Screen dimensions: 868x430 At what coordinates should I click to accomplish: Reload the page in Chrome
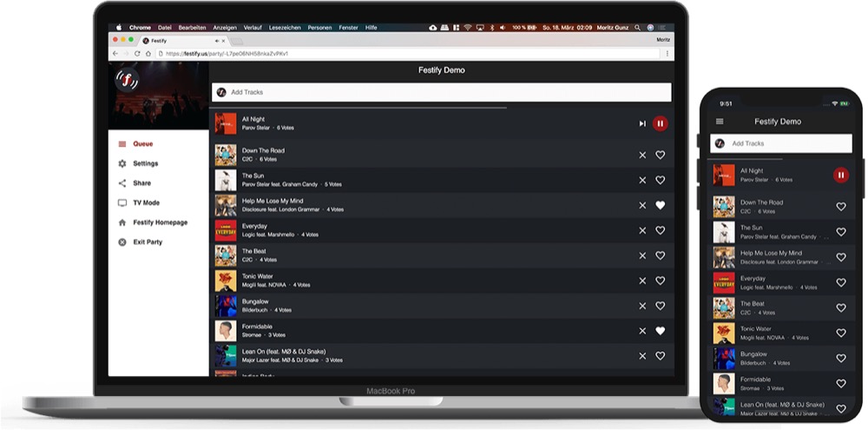tap(137, 54)
